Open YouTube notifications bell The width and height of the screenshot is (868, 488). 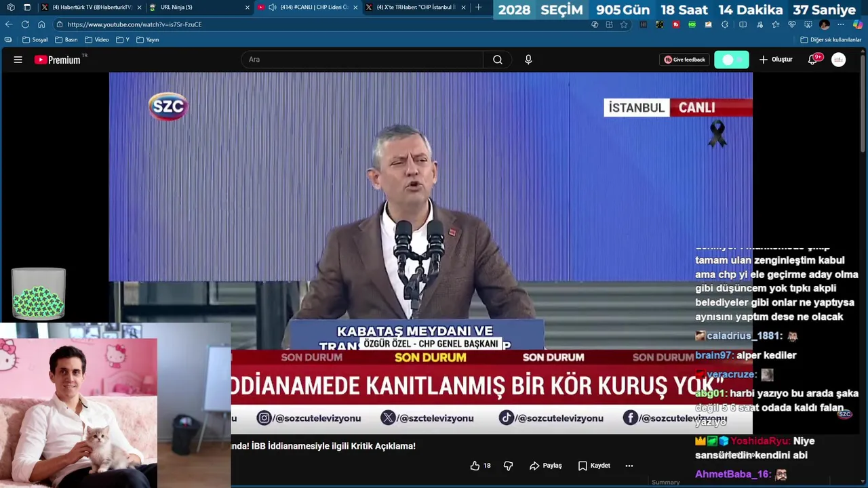tap(813, 60)
